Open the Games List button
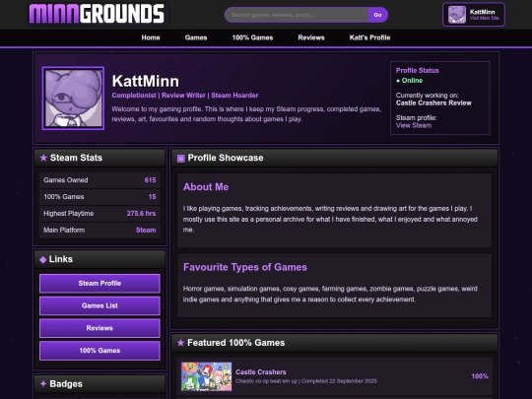This screenshot has width=532, height=399. pyautogui.click(x=100, y=305)
